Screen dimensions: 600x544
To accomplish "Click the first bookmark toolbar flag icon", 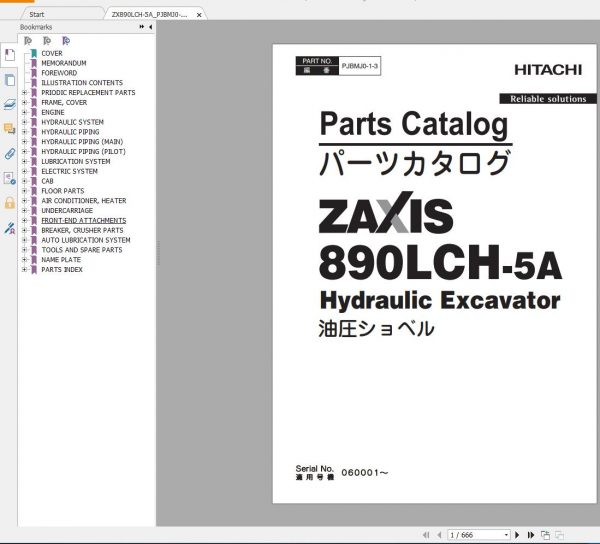I will [x=28, y=41].
